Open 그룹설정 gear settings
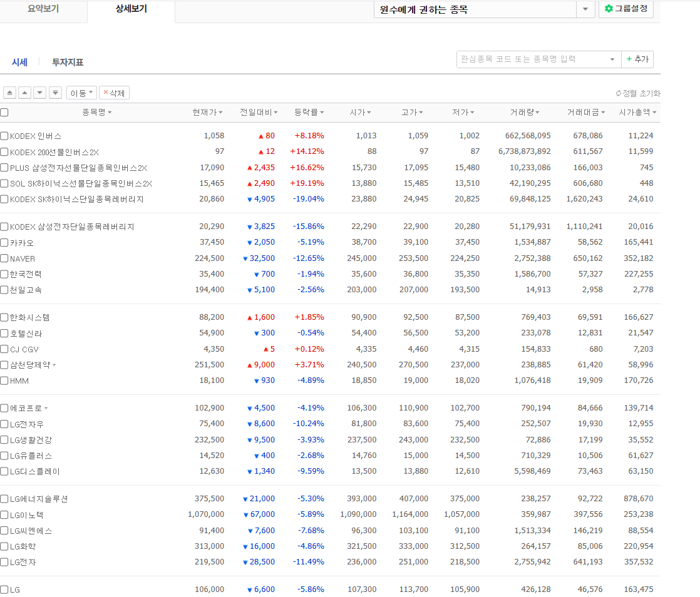The height and width of the screenshot is (597, 700). [x=626, y=9]
